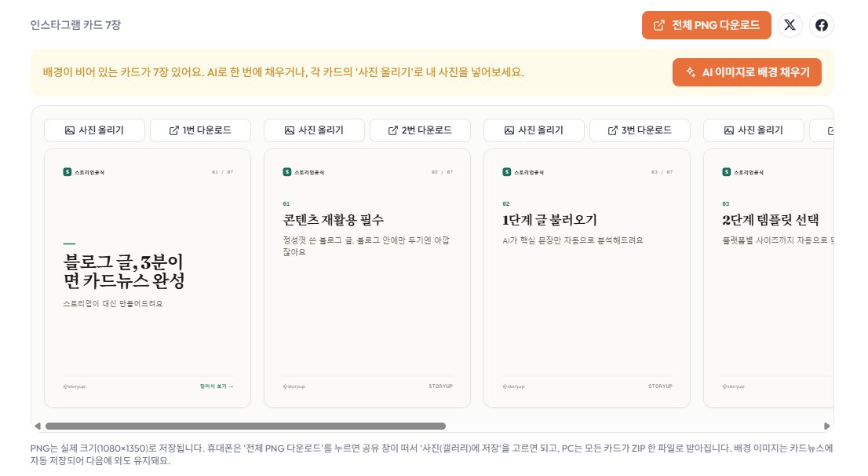Select card titled 2단계 템플릿 선택
The height and width of the screenshot is (476, 868).
[x=768, y=278]
